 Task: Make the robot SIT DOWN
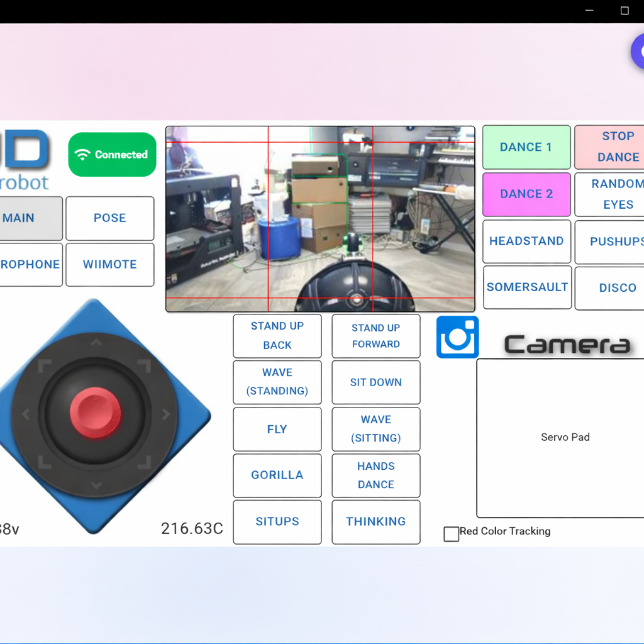(375, 382)
